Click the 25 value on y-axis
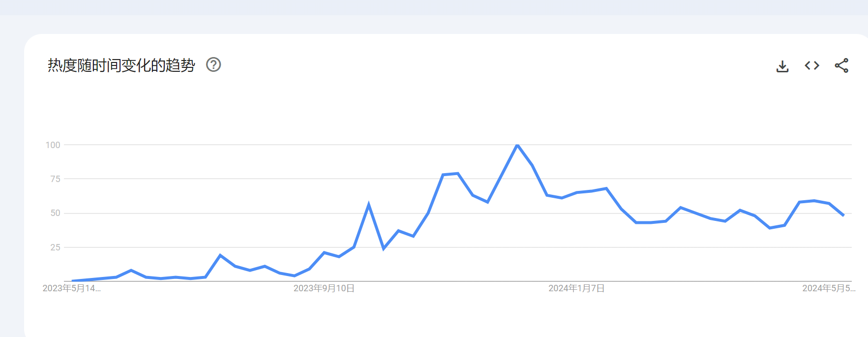Screen dimensions: 868x337 [x=56, y=247]
